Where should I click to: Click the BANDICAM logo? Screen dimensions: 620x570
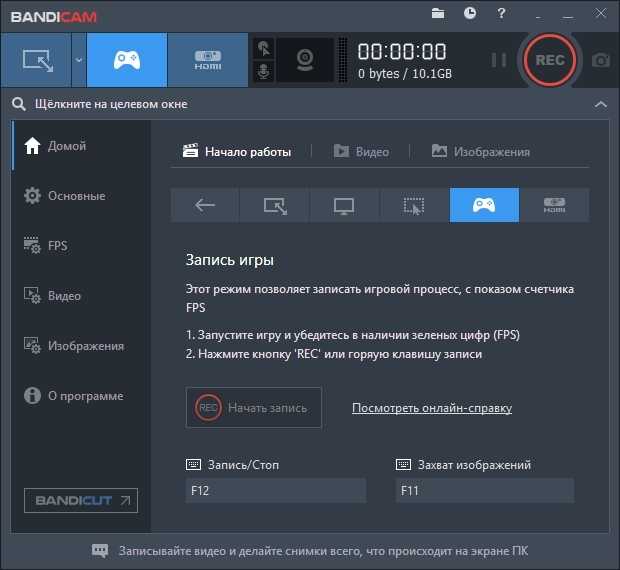[x=54, y=17]
